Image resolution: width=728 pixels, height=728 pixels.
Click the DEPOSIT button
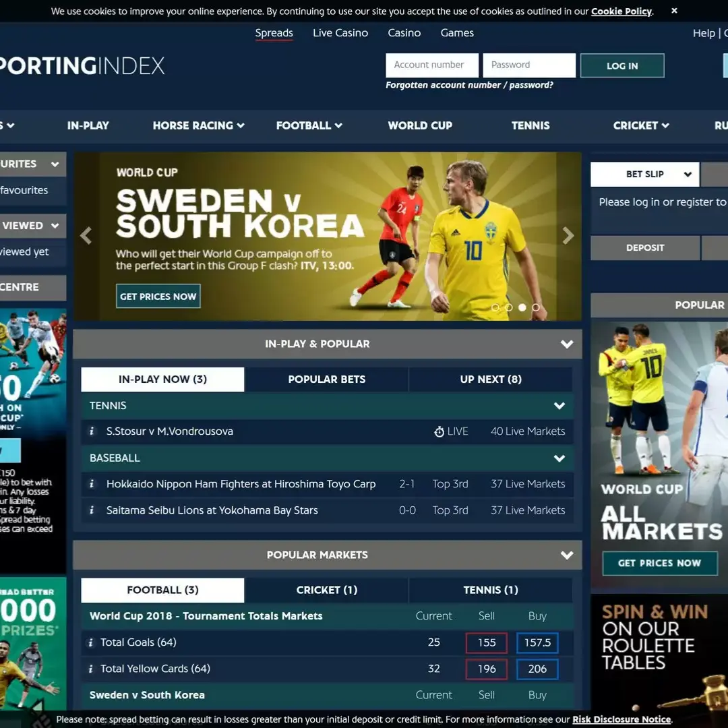click(645, 248)
